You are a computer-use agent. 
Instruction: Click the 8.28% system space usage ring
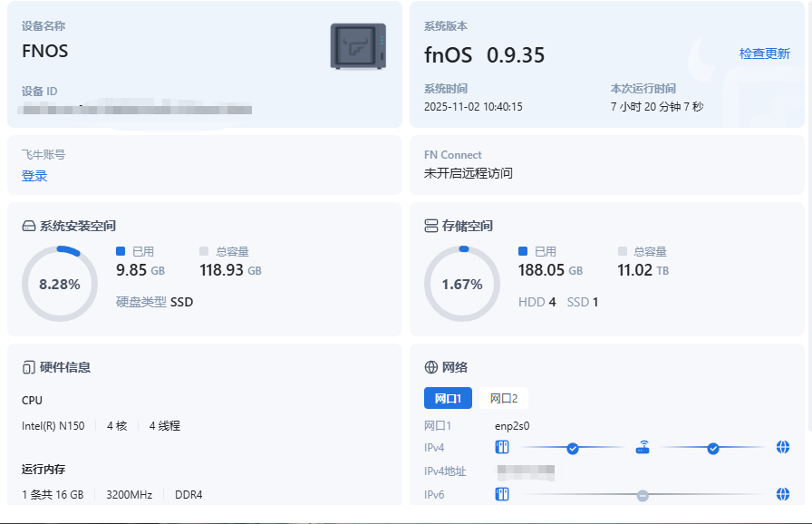59,284
